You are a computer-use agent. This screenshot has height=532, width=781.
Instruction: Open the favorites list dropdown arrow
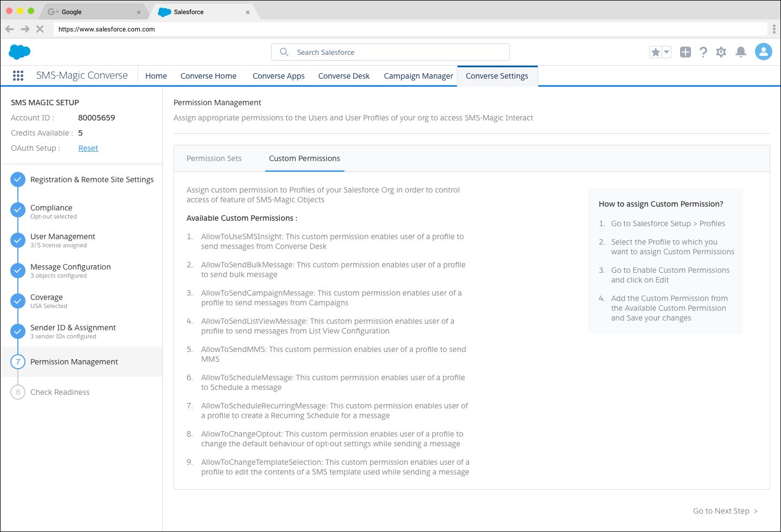[667, 52]
